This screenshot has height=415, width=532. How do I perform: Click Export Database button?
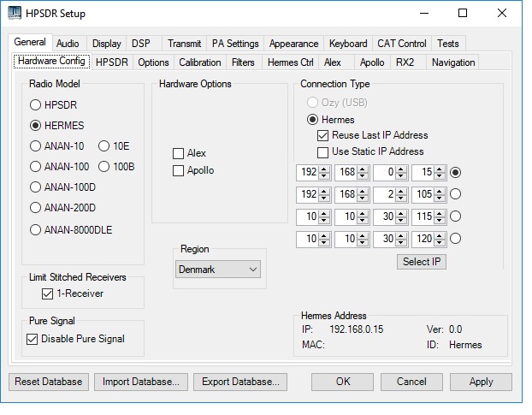[x=240, y=382]
